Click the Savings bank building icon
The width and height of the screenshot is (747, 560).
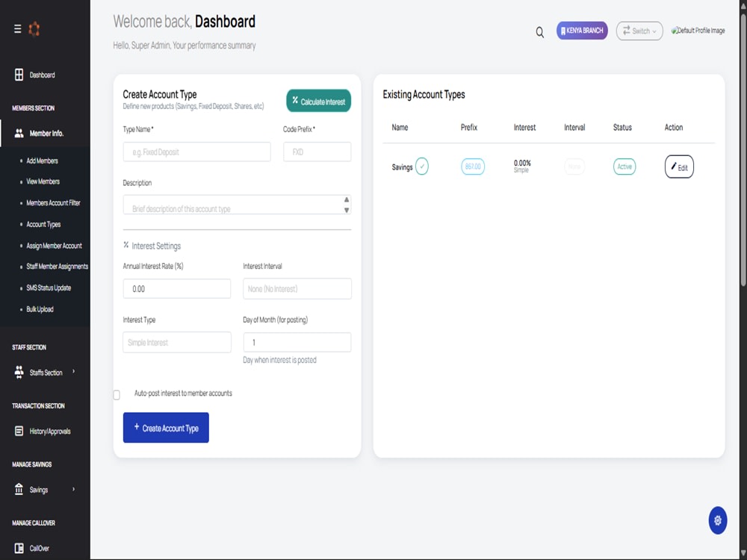pyautogui.click(x=19, y=490)
